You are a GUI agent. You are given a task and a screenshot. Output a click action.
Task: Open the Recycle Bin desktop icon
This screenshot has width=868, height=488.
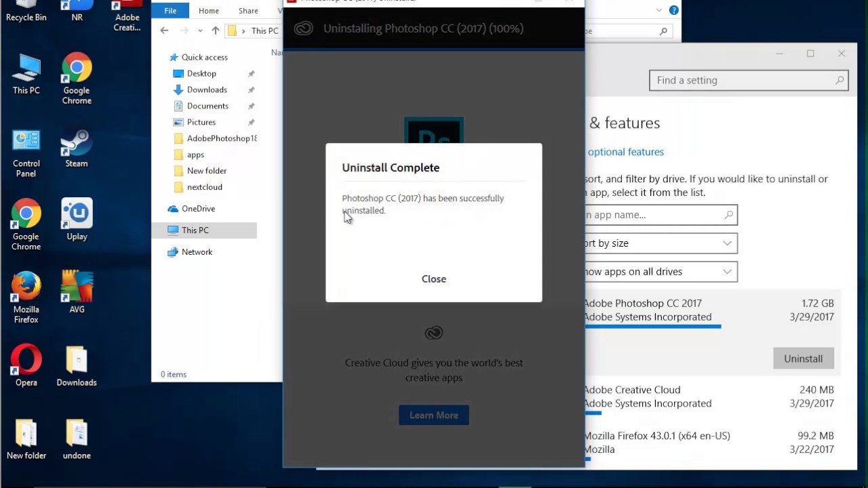(x=26, y=12)
